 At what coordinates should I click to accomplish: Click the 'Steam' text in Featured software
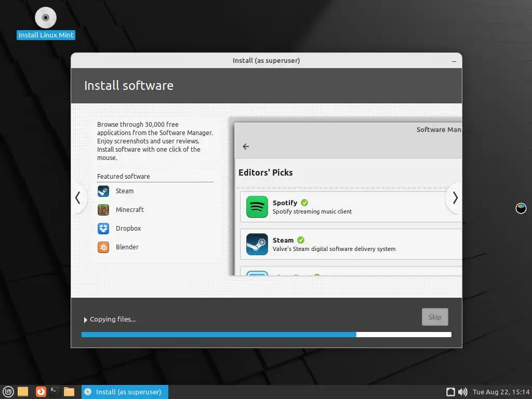[125, 191]
